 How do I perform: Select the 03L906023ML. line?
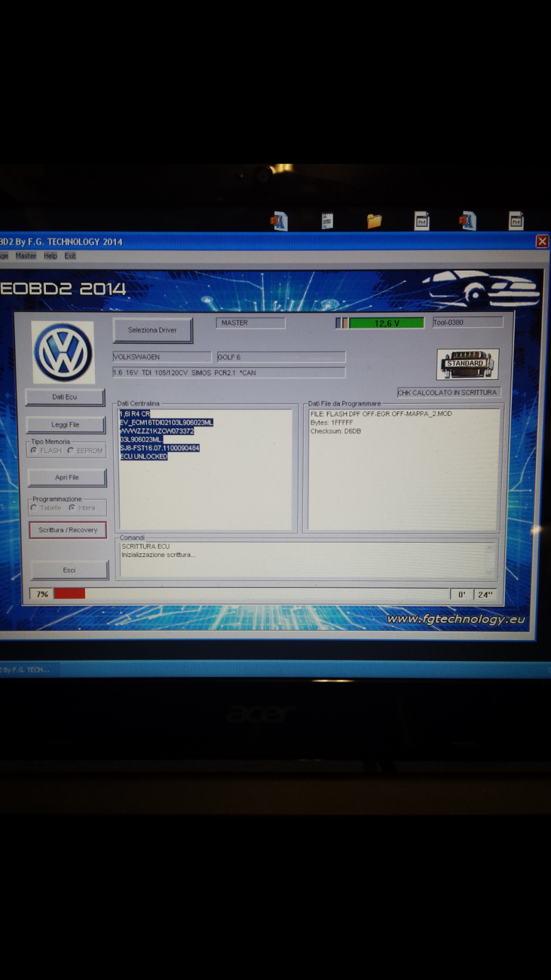tap(141, 439)
